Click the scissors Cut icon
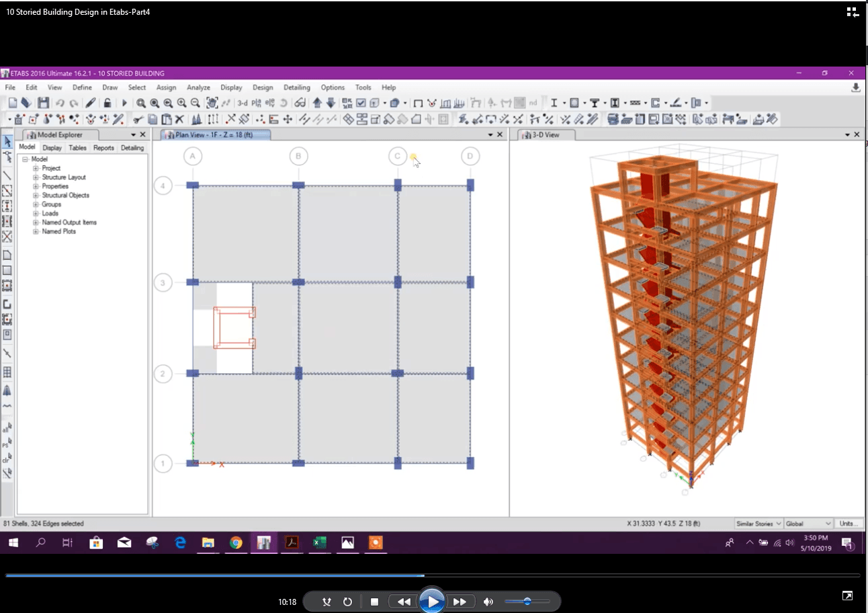This screenshot has width=868, height=613. pos(138,119)
